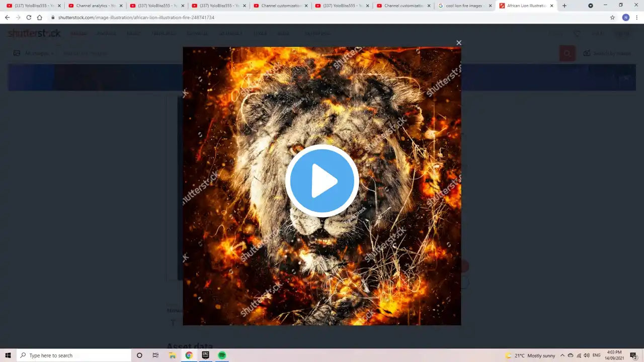Open Task View on taskbar
This screenshot has height=362, width=644.
tap(155, 355)
